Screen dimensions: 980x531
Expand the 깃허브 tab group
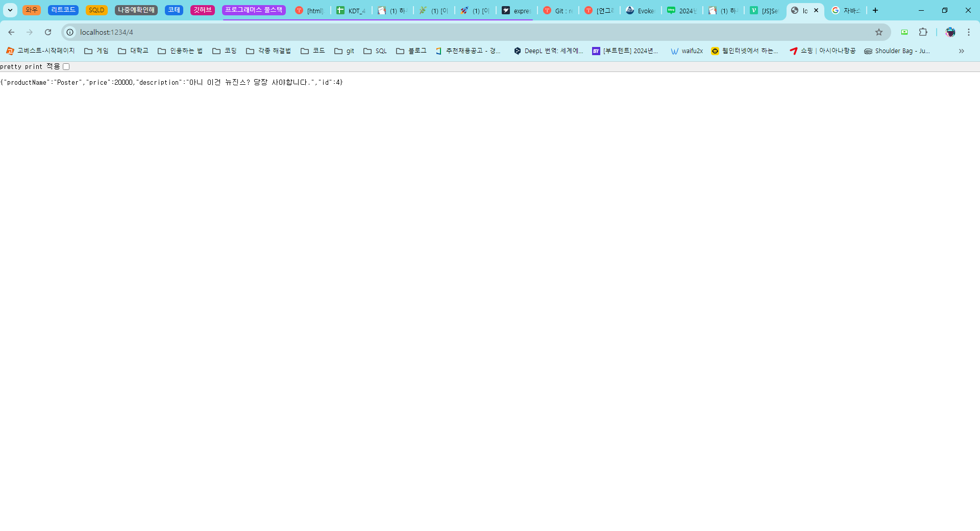pos(203,10)
